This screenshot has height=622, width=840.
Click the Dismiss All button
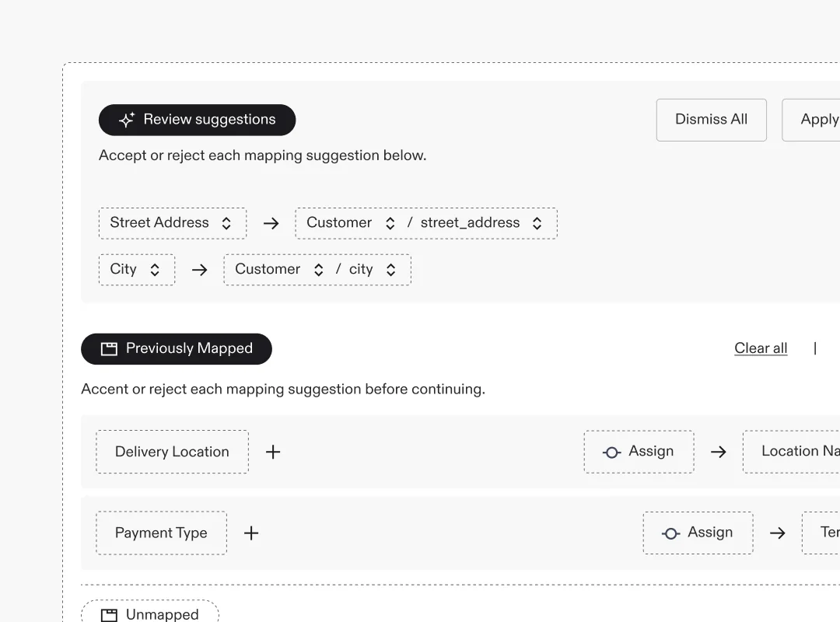coord(711,120)
